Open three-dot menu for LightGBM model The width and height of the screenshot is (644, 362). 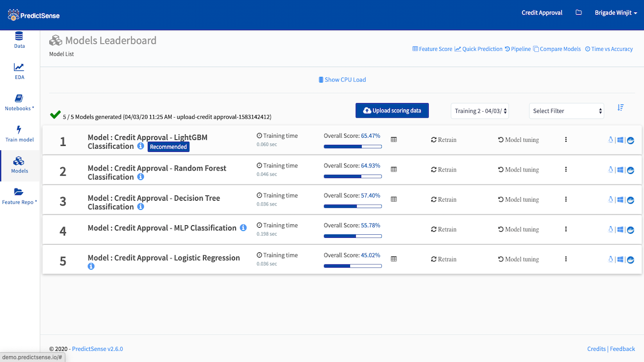point(566,140)
